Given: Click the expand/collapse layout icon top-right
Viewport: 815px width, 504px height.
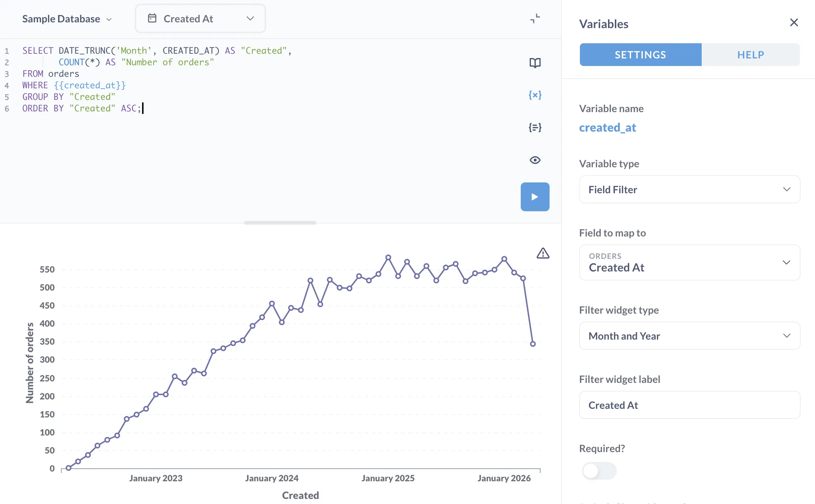Looking at the screenshot, I should point(535,18).
